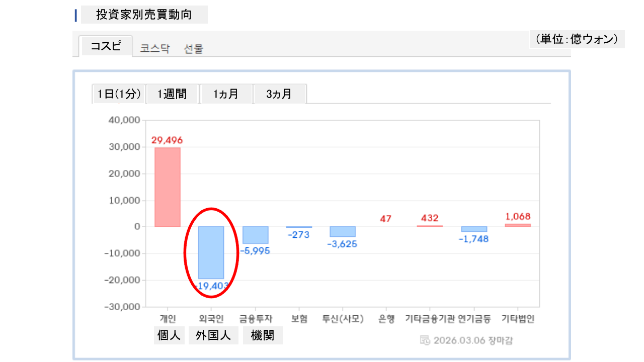Click the blue 금융투자 bar

click(x=255, y=235)
